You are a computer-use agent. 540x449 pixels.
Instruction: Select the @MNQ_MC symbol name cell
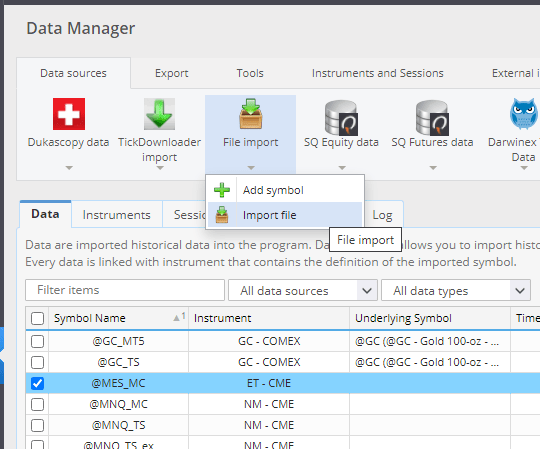tap(118, 404)
